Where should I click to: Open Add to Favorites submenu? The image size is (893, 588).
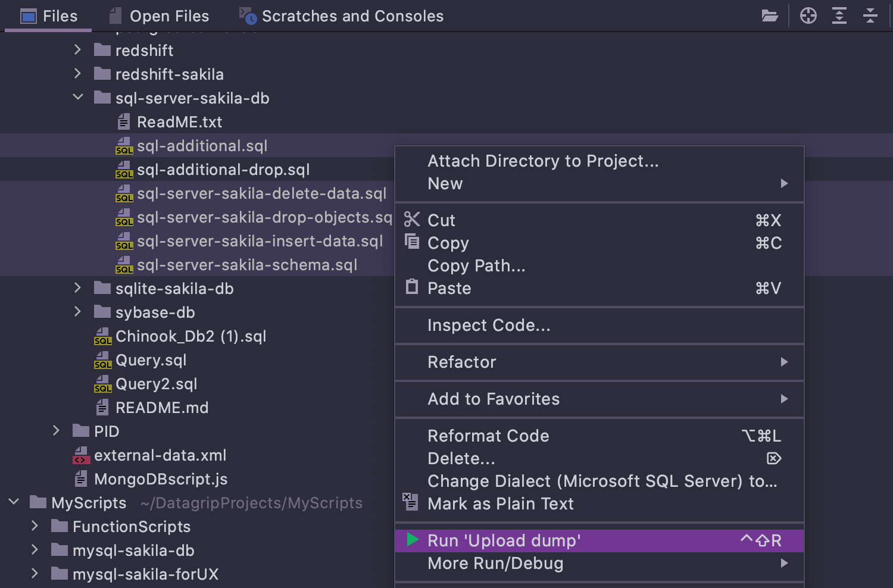tap(600, 399)
